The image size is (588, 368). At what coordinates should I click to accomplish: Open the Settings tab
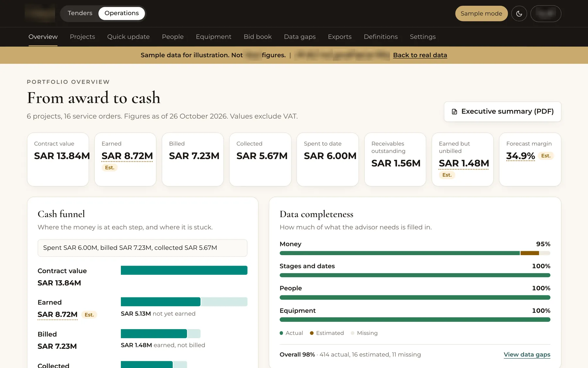[423, 37]
